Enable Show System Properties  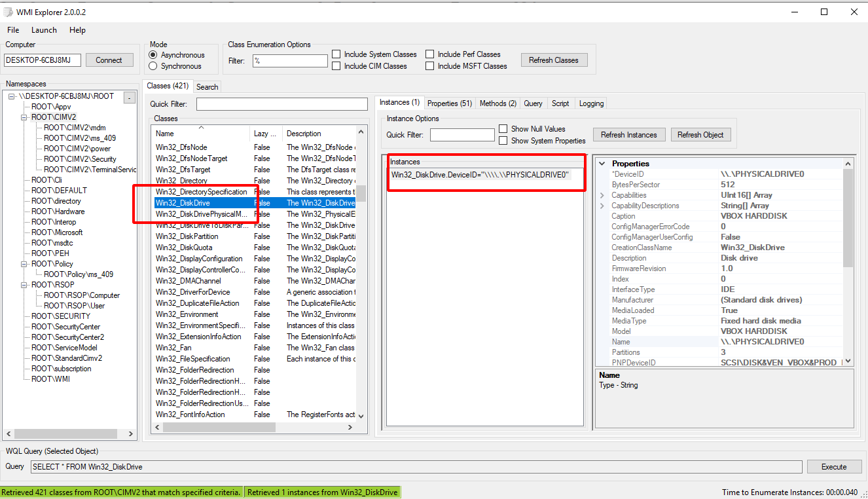click(x=503, y=140)
